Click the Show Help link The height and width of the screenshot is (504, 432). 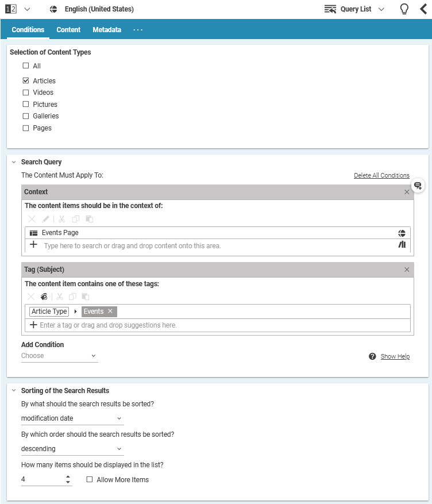point(395,356)
